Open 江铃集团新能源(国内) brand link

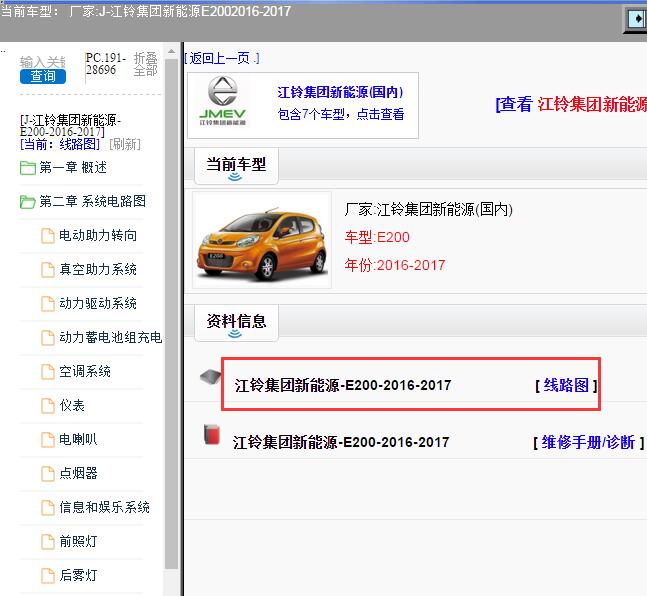pos(340,92)
